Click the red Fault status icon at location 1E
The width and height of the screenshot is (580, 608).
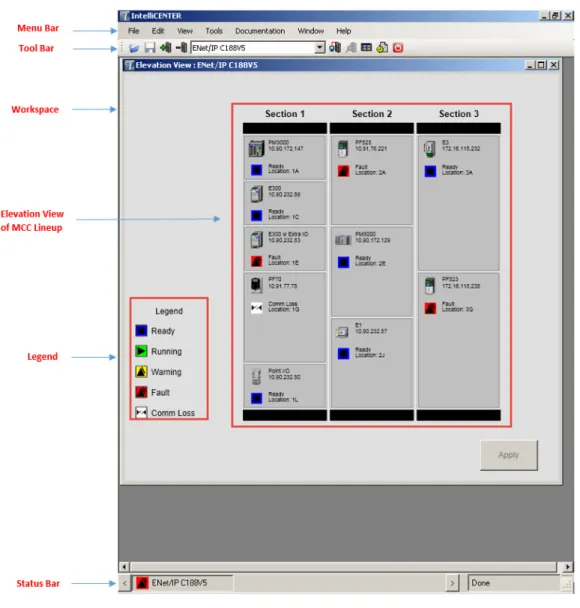point(256,261)
